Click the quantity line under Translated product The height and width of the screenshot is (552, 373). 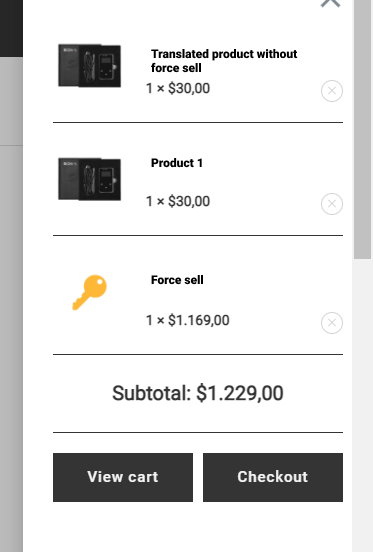(x=178, y=88)
